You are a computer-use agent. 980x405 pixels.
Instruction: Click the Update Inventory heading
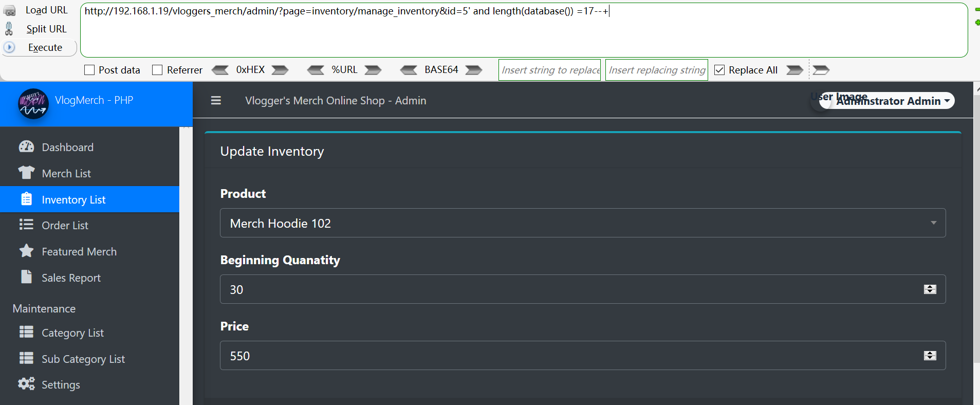(272, 151)
